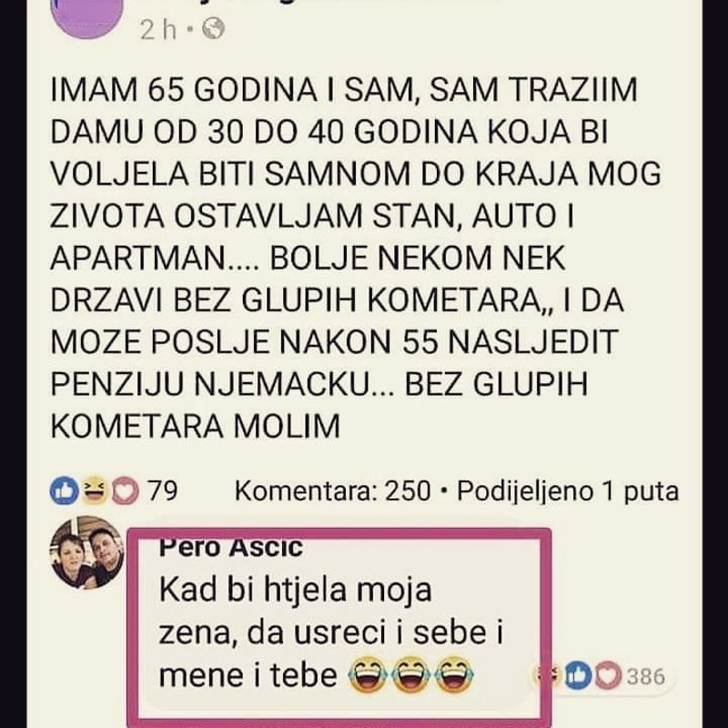Click "Podijeljeno 1 puta" shares link
Image resolution: width=728 pixels, height=728 pixels.
pos(567,491)
